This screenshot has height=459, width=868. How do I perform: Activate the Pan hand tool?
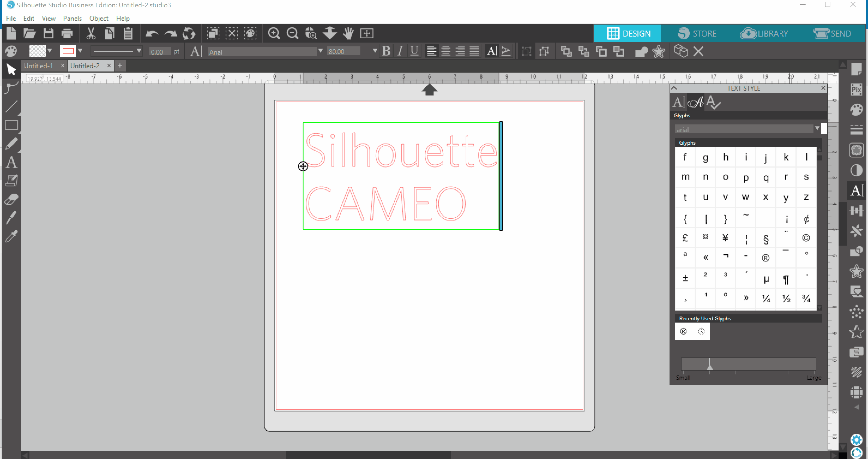point(348,33)
